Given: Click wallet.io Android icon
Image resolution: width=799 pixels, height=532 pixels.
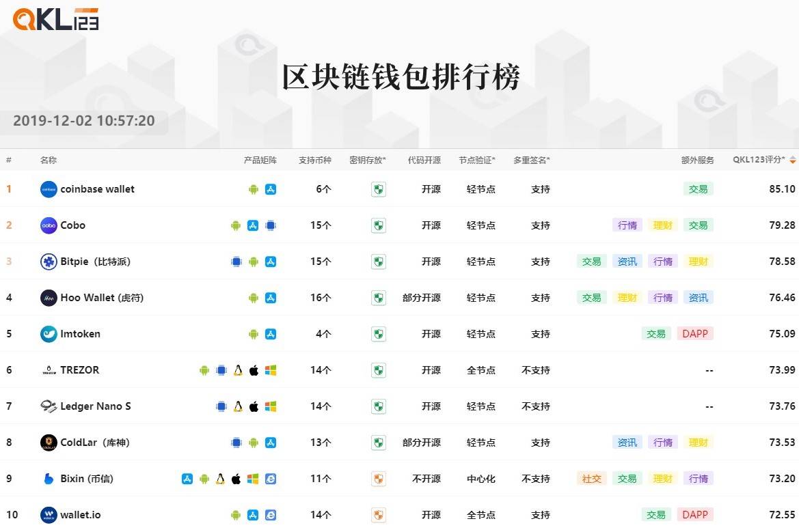Looking at the screenshot, I should (235, 515).
